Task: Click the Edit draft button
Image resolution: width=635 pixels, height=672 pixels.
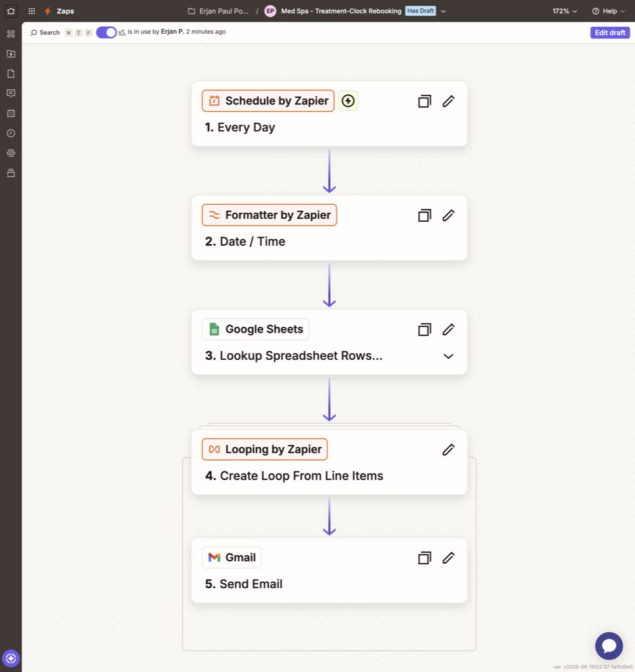Action: pos(610,32)
